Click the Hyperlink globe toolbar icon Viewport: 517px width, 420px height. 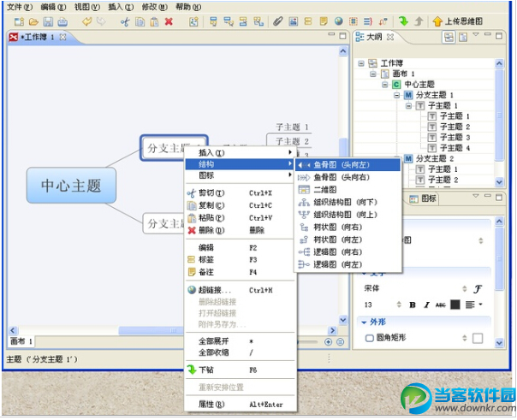coord(339,21)
